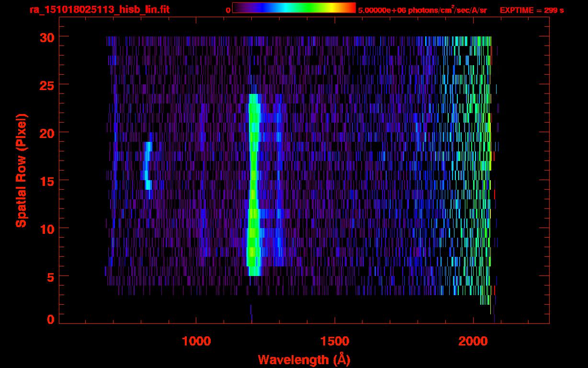Click the red end of the color scale bar
The width and height of the screenshot is (588, 368).
[x=352, y=8]
